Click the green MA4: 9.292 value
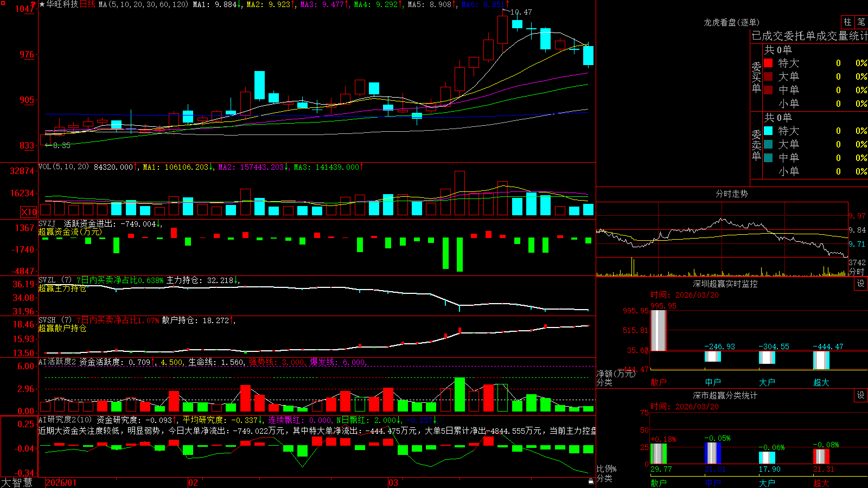The height and width of the screenshot is (488, 868). click(377, 4)
